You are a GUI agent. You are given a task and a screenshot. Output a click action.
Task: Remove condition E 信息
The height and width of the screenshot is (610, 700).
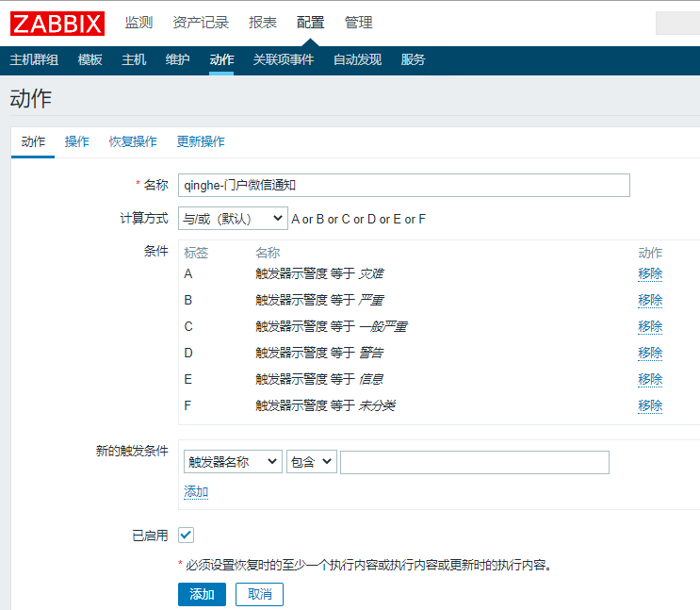650,379
